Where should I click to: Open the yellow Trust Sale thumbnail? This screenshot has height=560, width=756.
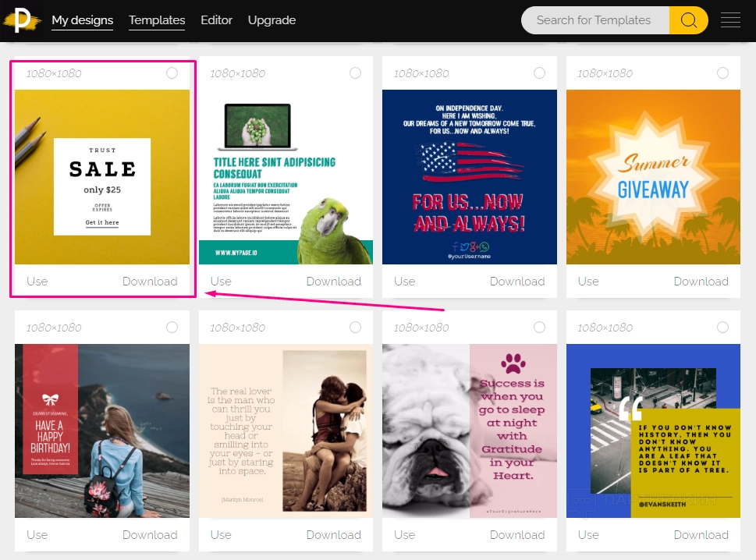[102, 177]
